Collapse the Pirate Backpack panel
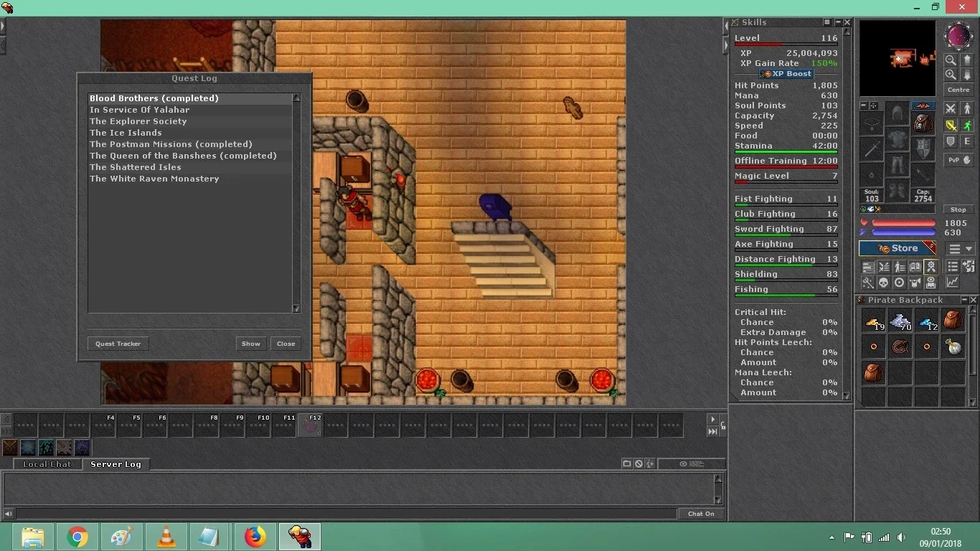This screenshot has width=980, height=551. click(x=964, y=300)
